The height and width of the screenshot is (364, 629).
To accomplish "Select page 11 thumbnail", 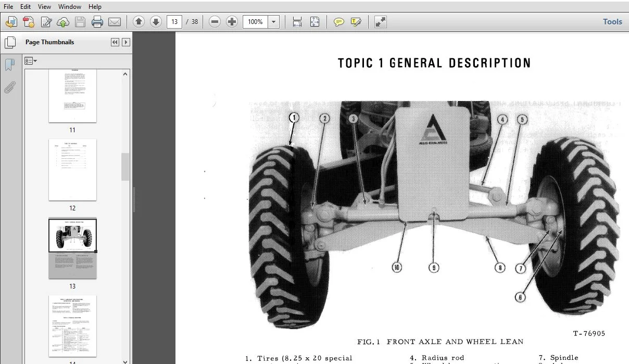I will tap(72, 96).
